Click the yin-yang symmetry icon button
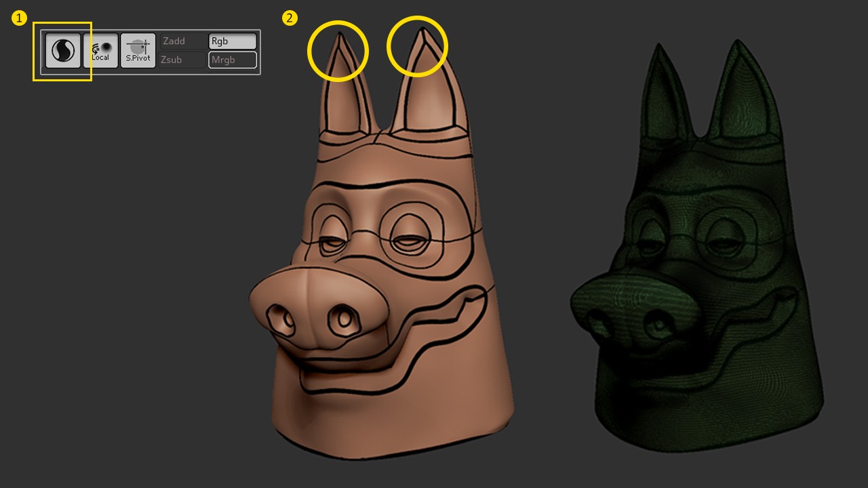This screenshot has width=868, height=488. tap(63, 51)
